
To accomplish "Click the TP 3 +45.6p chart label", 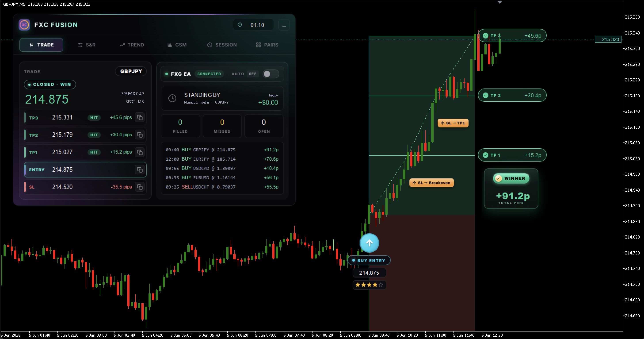I will pos(512,36).
